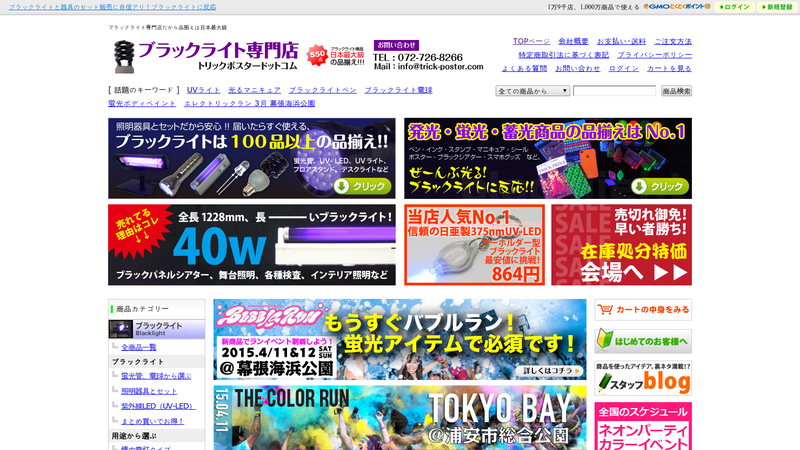Open the スタッフblog banner
The width and height of the screenshot is (800, 450).
click(x=643, y=378)
